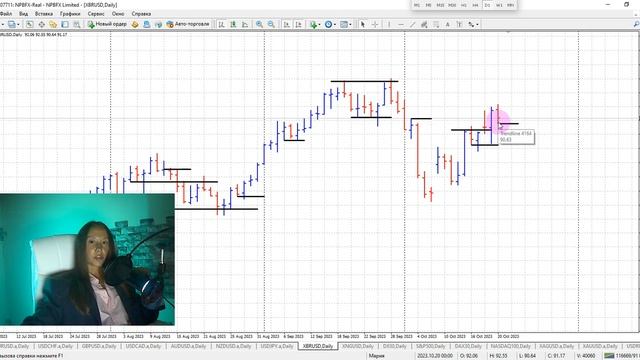Image resolution: width=640 pixels, height=360 pixels.
Task: Select the vertical line tool
Action: pos(389,24)
